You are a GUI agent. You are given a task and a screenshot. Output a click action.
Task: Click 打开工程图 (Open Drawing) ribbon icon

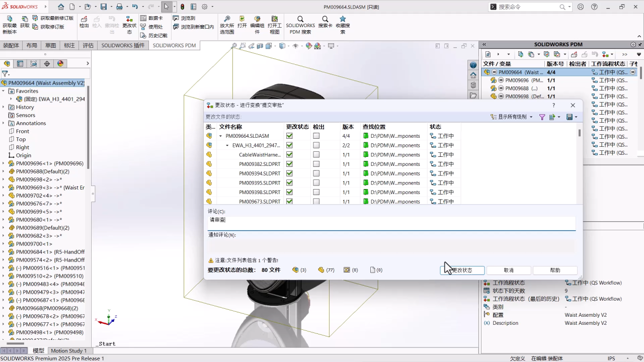275,25
